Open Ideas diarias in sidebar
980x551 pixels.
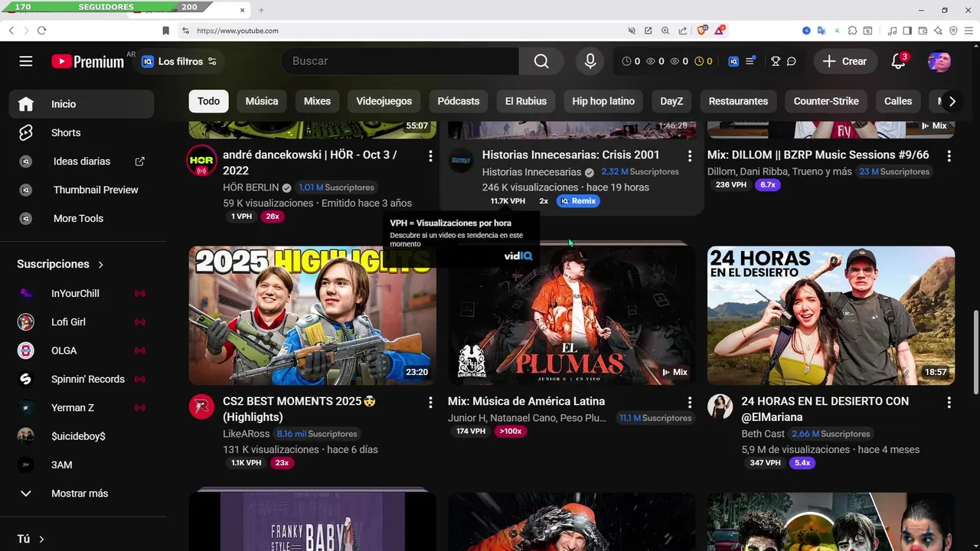point(81,161)
